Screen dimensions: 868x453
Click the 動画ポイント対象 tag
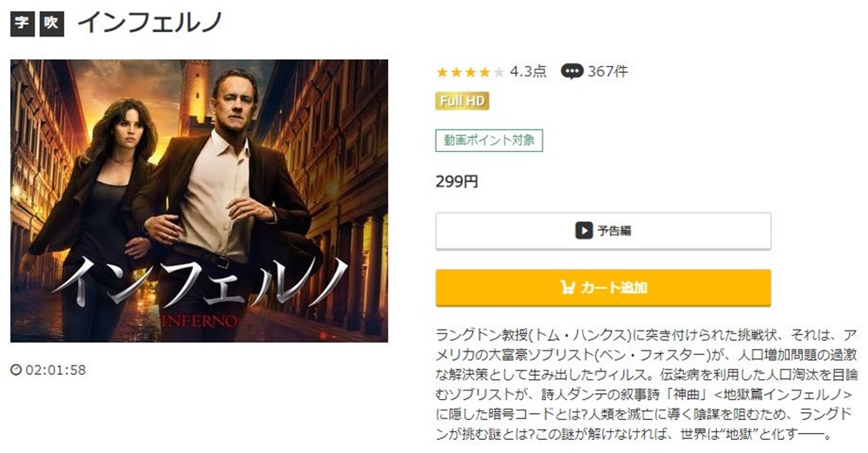pyautogui.click(x=489, y=141)
